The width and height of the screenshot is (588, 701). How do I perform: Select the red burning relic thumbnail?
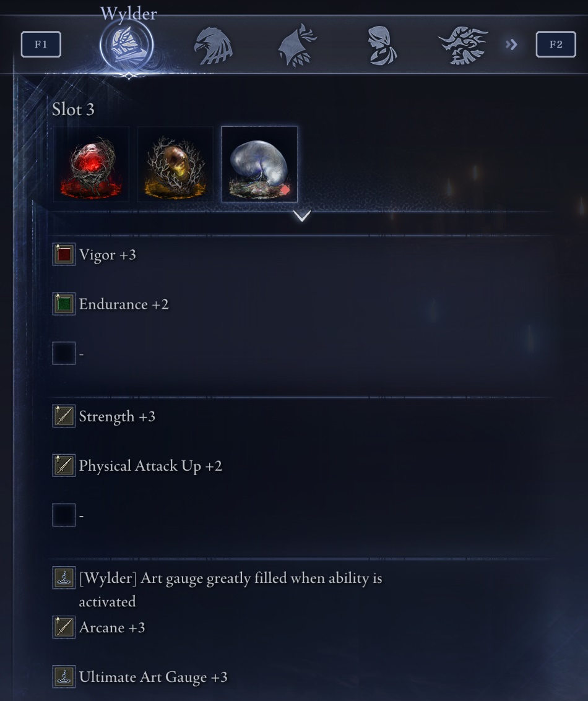pos(91,164)
